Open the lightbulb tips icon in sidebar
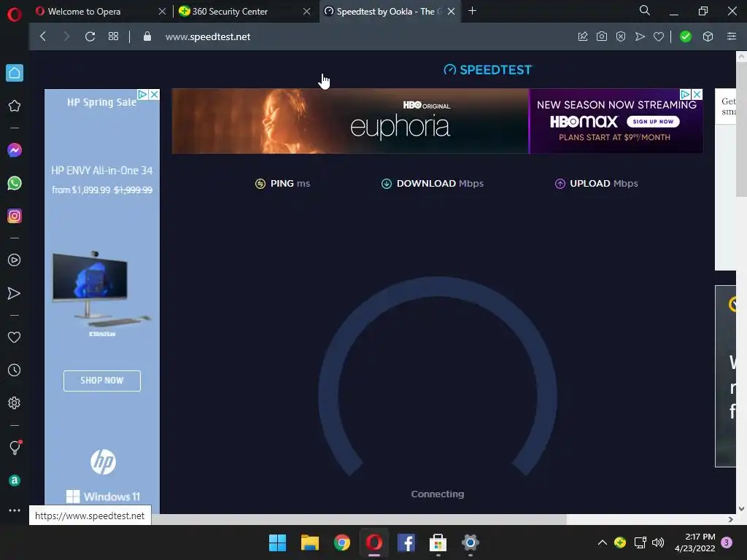The image size is (747, 560). [x=15, y=447]
